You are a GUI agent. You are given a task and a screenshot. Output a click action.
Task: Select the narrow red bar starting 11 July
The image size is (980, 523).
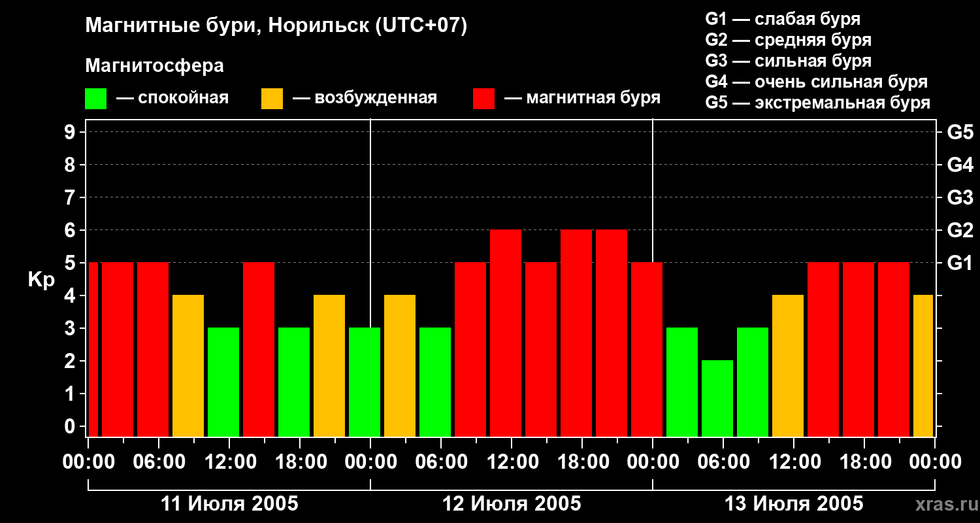(93, 349)
